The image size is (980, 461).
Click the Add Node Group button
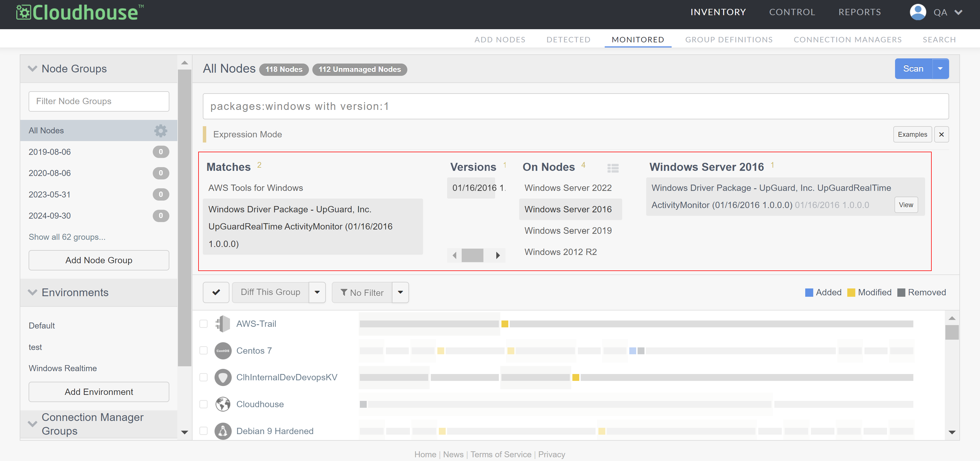point(98,260)
